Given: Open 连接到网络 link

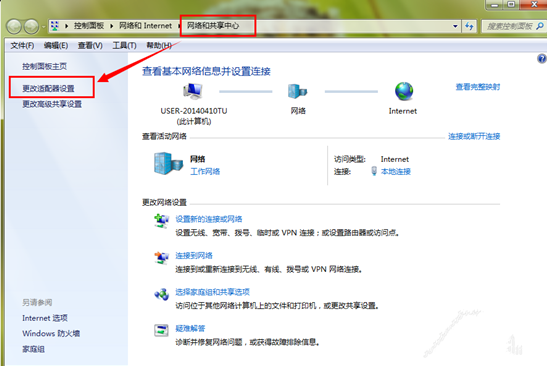Looking at the screenshot, I should [x=194, y=256].
